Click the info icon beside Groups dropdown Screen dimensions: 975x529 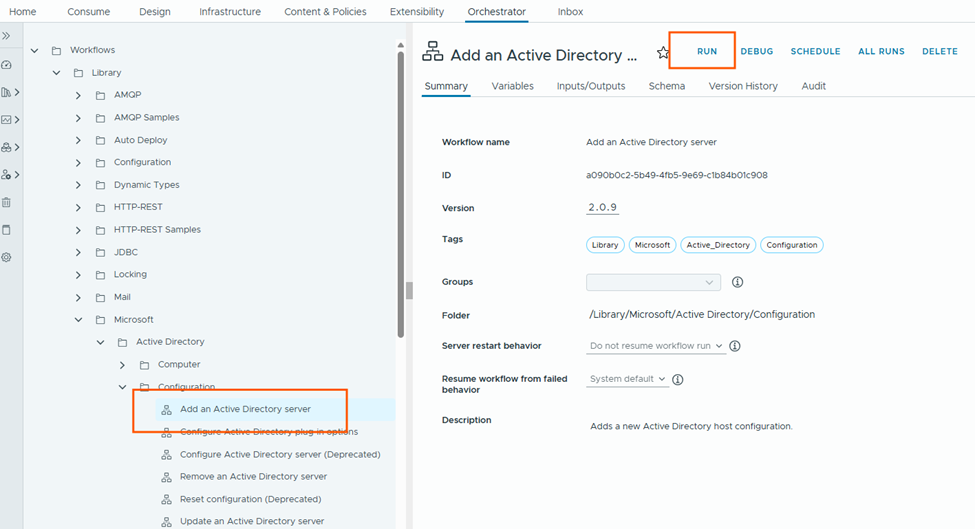[738, 283]
